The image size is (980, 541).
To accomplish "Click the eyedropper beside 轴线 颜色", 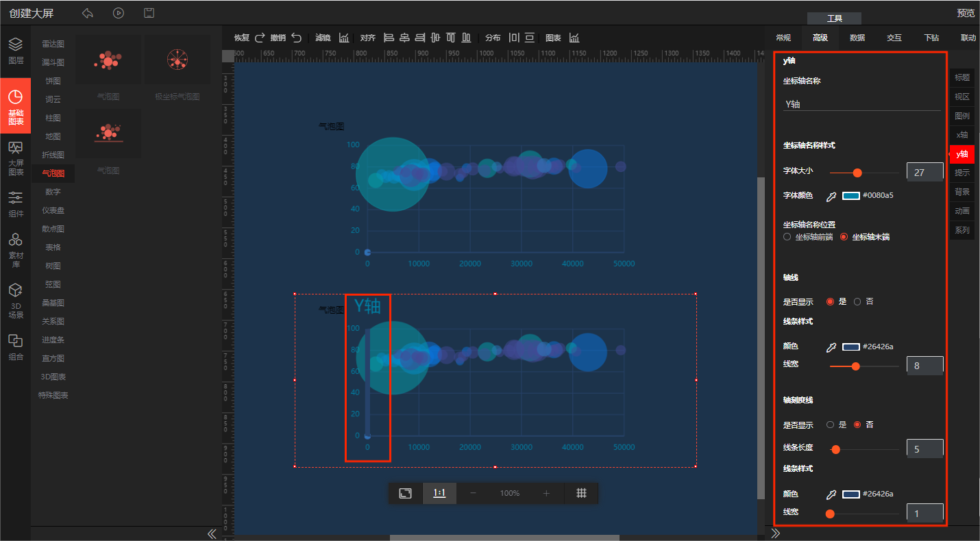I will click(x=831, y=347).
